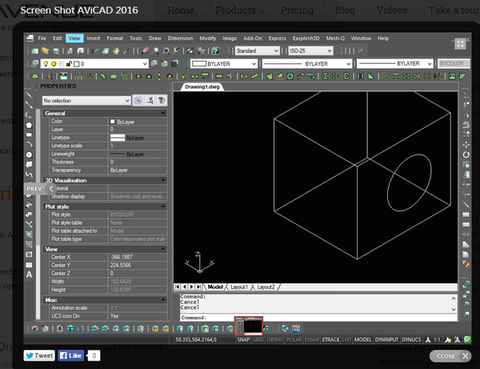Open the Draw menu
This screenshot has height=369, width=480.
click(155, 38)
